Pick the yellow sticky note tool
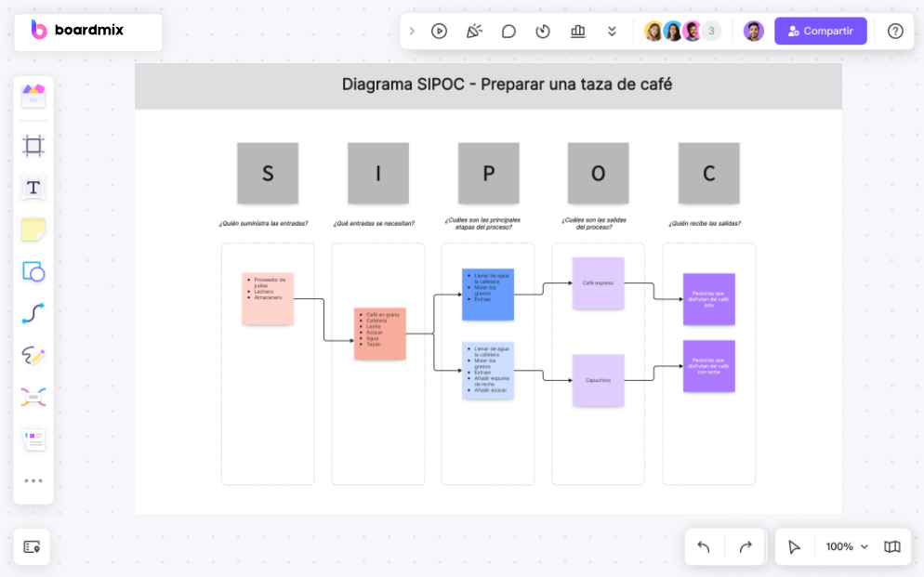This screenshot has height=577, width=924. tap(33, 229)
